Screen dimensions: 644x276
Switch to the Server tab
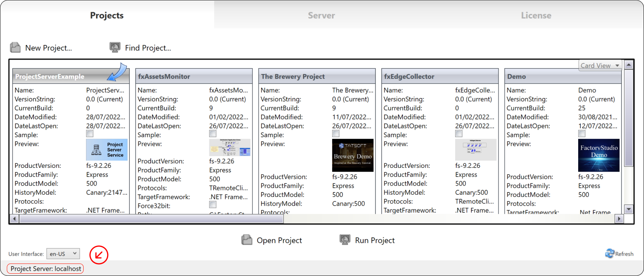321,15
